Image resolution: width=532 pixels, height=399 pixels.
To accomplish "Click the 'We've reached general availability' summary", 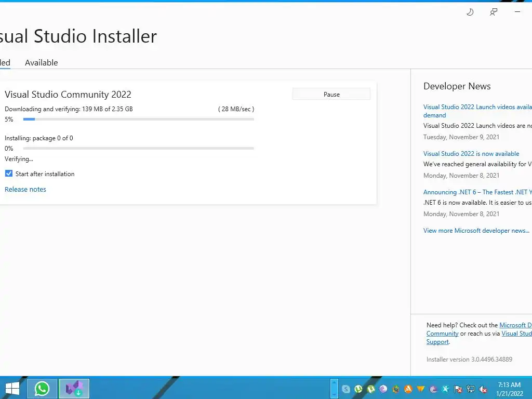I will pyautogui.click(x=477, y=164).
